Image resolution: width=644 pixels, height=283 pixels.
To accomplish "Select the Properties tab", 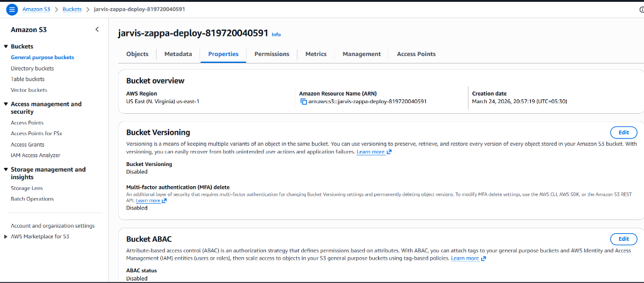I will 223,54.
